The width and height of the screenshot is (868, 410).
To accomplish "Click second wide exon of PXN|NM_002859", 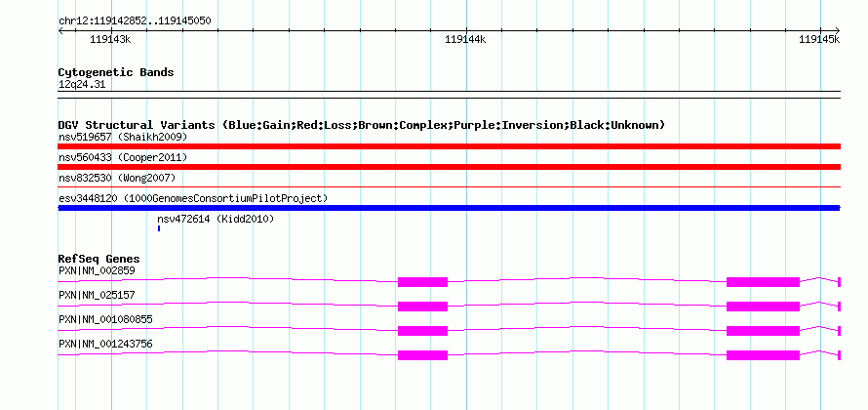I will [x=763, y=282].
